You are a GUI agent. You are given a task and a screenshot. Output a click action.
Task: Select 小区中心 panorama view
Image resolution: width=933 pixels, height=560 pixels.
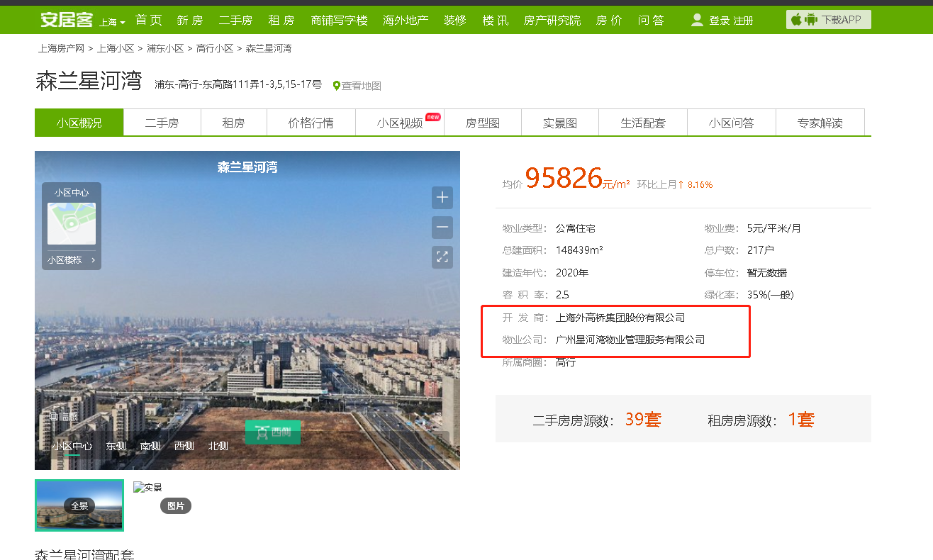pos(72,446)
